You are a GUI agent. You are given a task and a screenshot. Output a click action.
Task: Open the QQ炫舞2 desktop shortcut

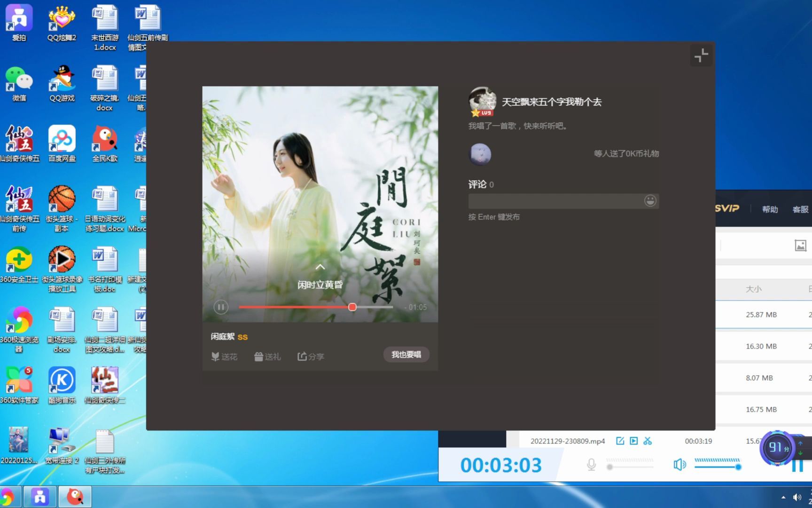coord(62,22)
